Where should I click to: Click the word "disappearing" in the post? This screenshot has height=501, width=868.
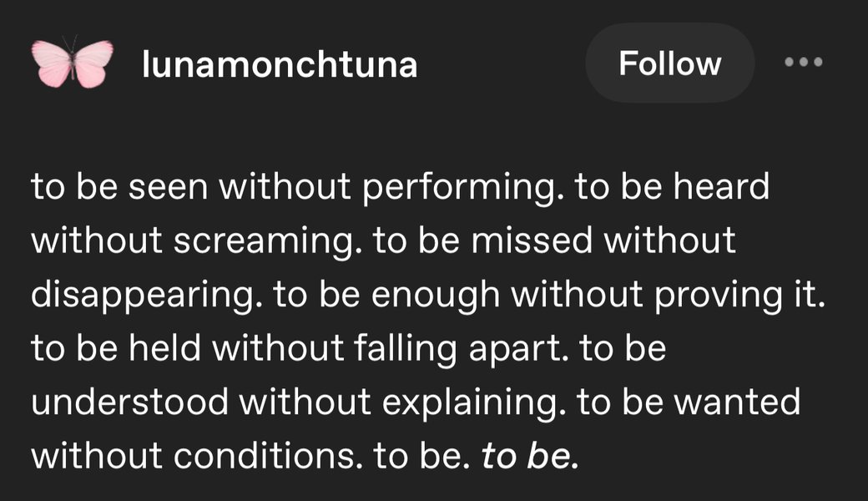click(143, 296)
